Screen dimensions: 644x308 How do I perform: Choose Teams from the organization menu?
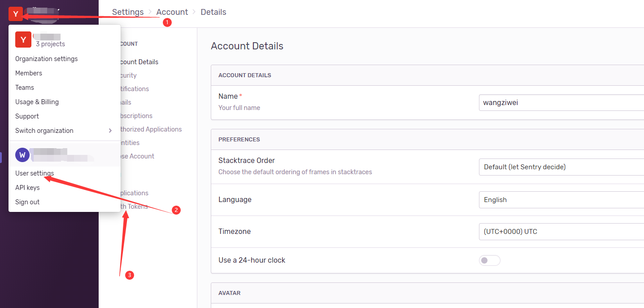(25, 88)
